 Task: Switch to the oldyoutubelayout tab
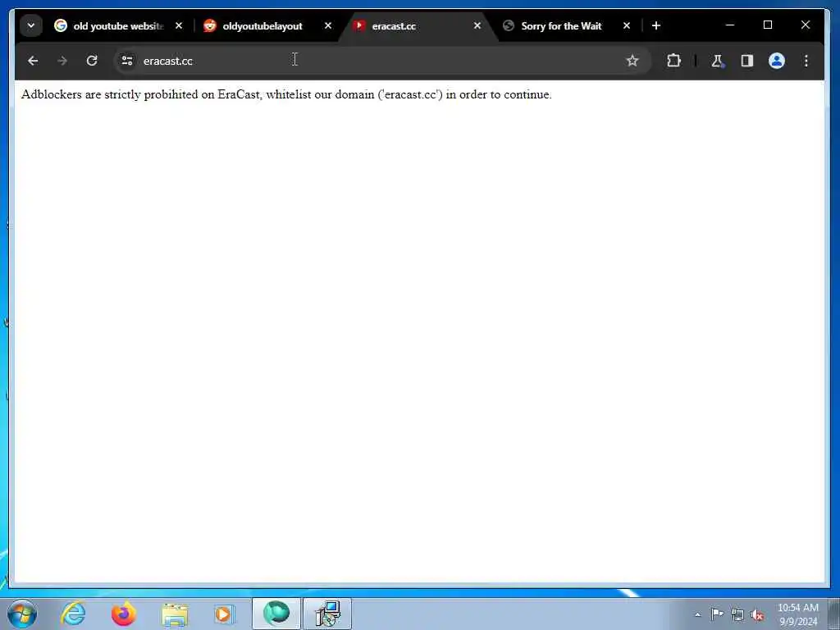point(262,25)
